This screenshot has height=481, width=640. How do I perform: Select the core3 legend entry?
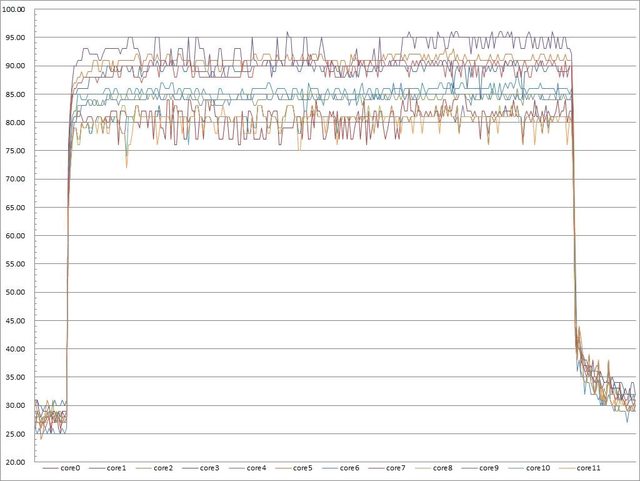coord(209,467)
